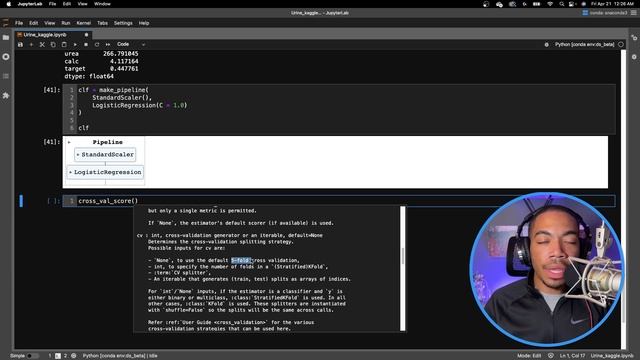Click the status bar kernel settings gear icon
640x360 pixels.
click(x=73, y=356)
